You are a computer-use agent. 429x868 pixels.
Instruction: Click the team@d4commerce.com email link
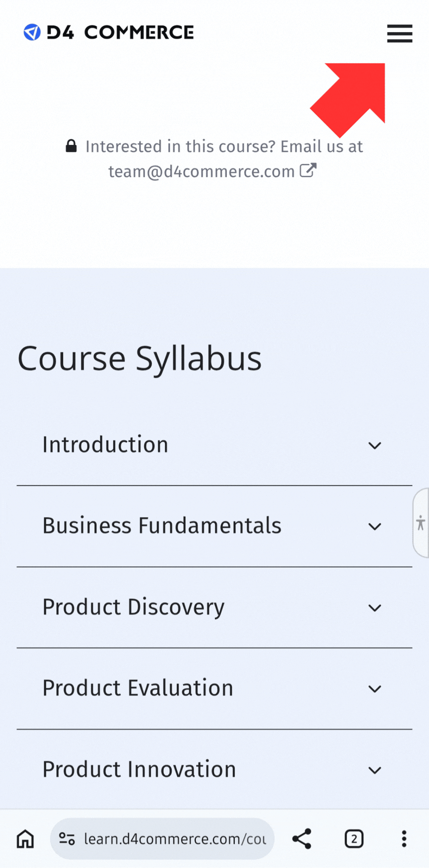click(x=202, y=171)
